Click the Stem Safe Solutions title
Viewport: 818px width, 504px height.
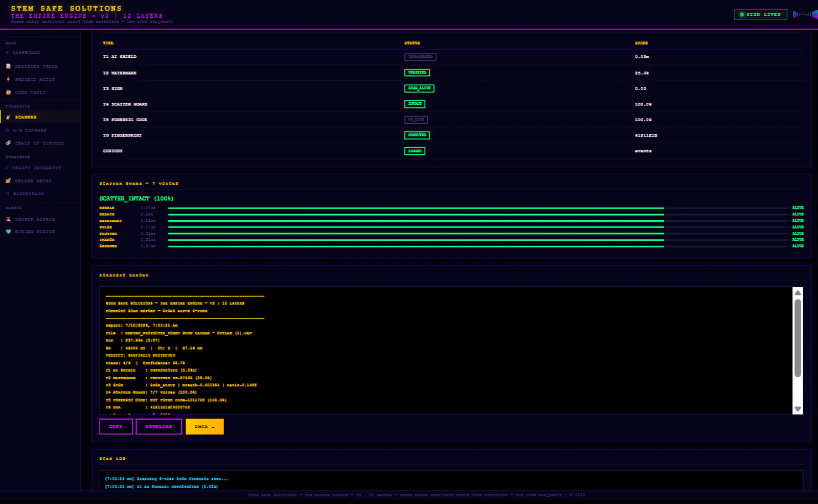click(x=66, y=8)
